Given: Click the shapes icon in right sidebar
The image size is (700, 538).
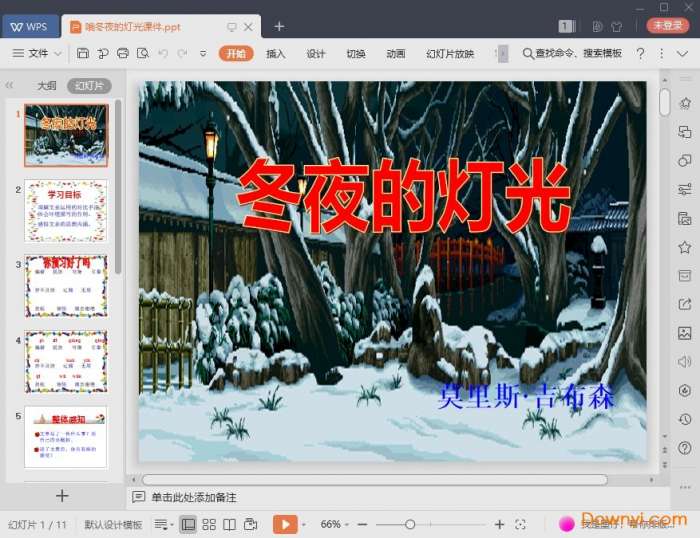Looking at the screenshot, I should (685, 161).
